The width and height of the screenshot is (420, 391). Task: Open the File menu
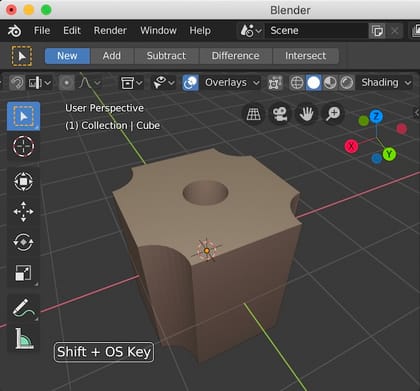click(x=42, y=31)
